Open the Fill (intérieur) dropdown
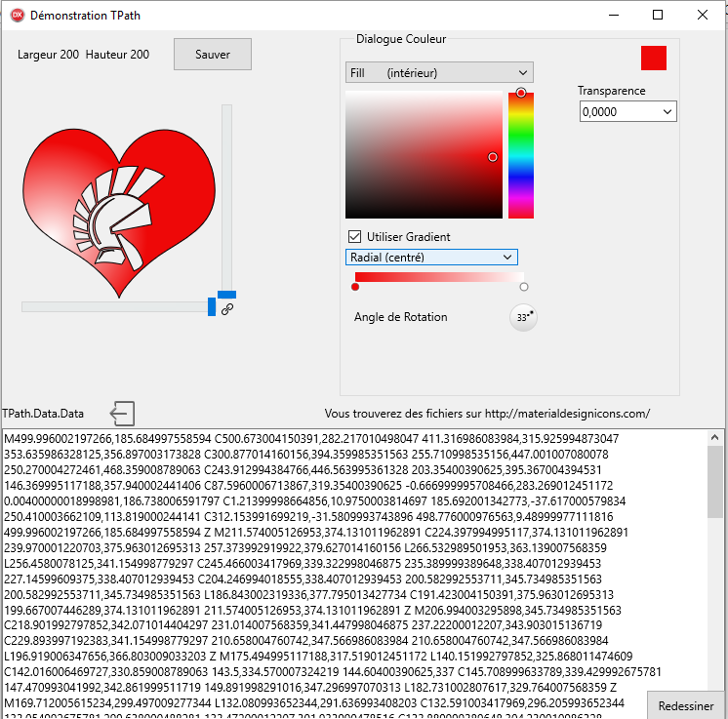728x719 pixels. click(439, 73)
